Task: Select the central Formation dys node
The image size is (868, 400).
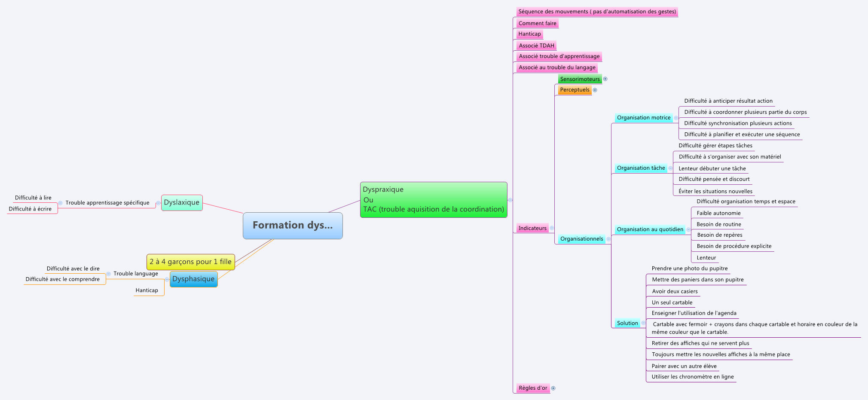Action: 293,225
